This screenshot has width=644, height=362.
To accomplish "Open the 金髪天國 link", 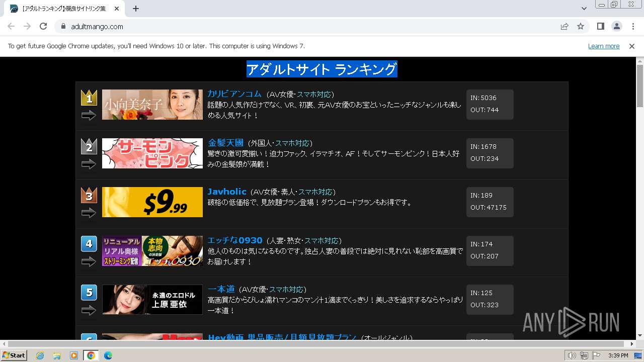I will click(x=225, y=143).
